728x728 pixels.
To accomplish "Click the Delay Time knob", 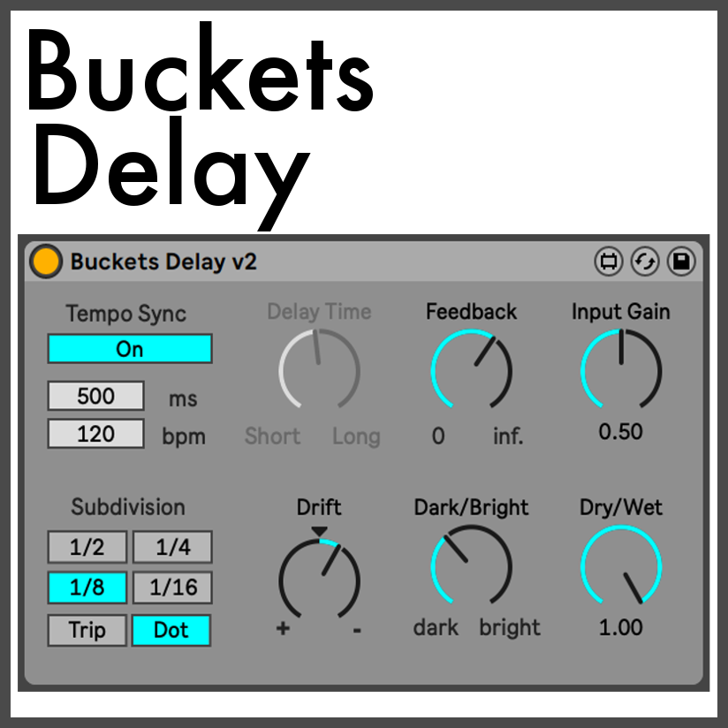I will click(320, 370).
